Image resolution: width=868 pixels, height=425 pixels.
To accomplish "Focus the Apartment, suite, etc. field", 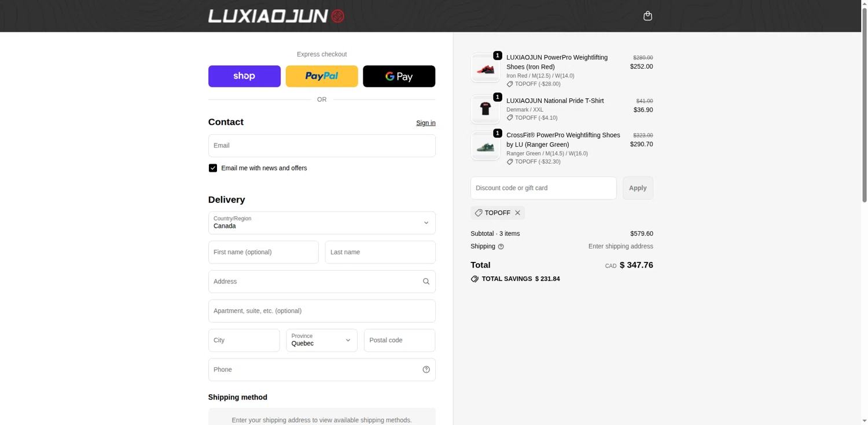I will 322,311.
